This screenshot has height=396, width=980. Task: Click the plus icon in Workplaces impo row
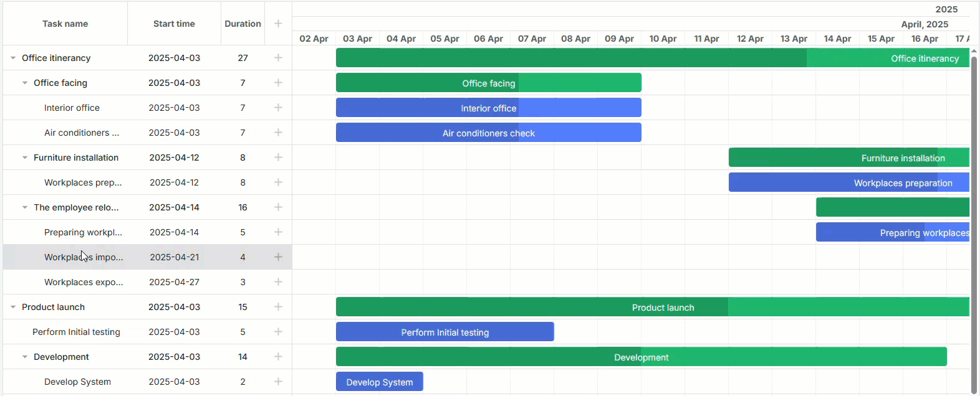tap(278, 257)
